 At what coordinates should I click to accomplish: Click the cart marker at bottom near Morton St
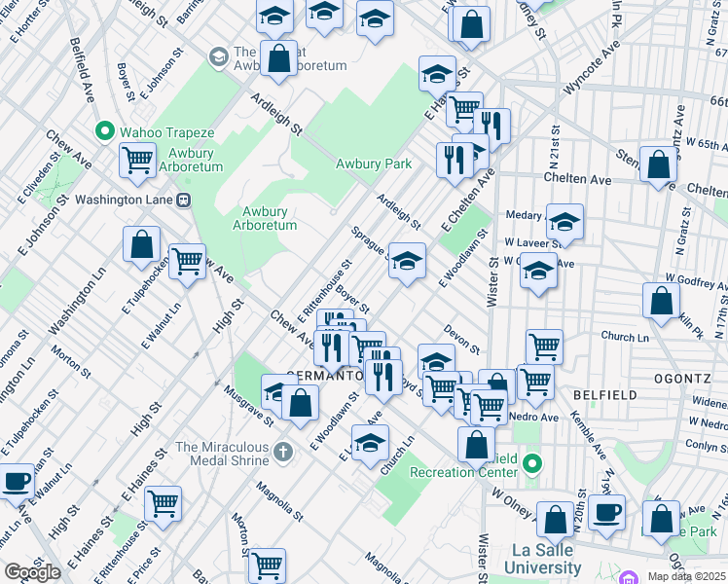pyautogui.click(x=267, y=566)
